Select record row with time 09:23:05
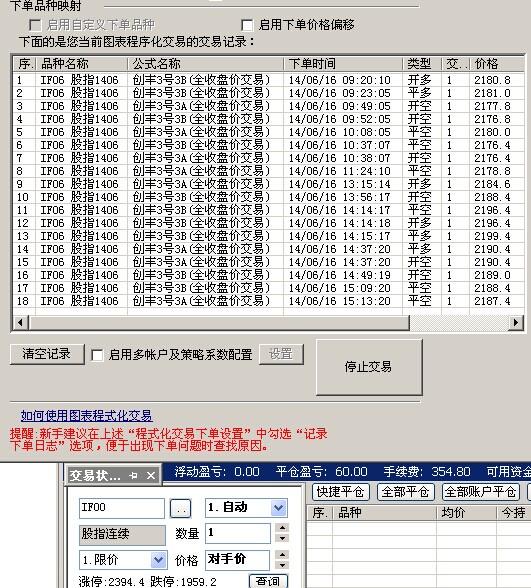Screen dimensions: 531x588 click(x=268, y=93)
